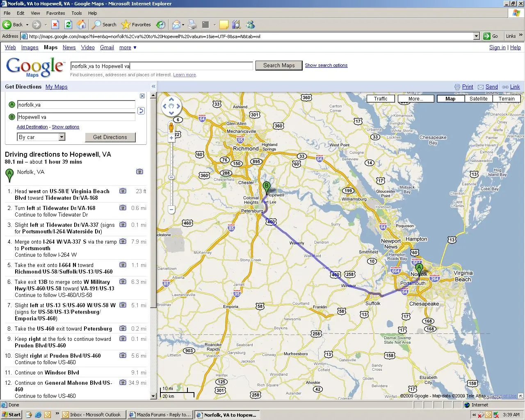Zoom in with the plus button
This screenshot has width=525, height=420.
(x=171, y=138)
